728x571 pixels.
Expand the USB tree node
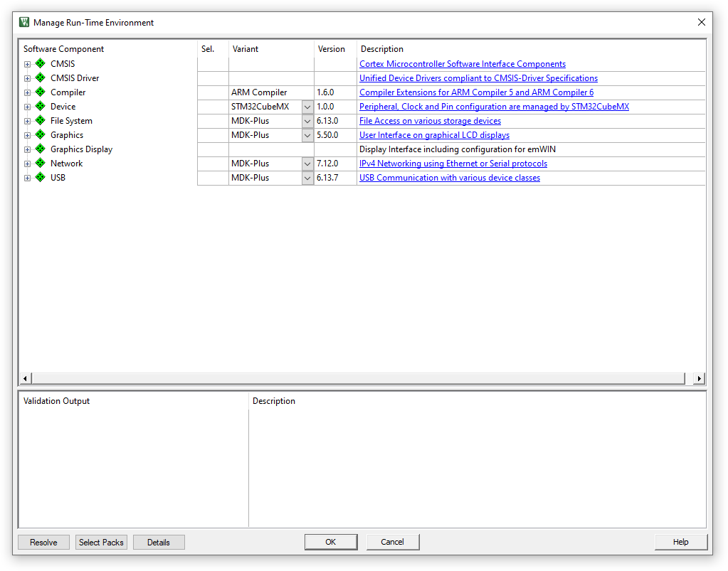27,178
